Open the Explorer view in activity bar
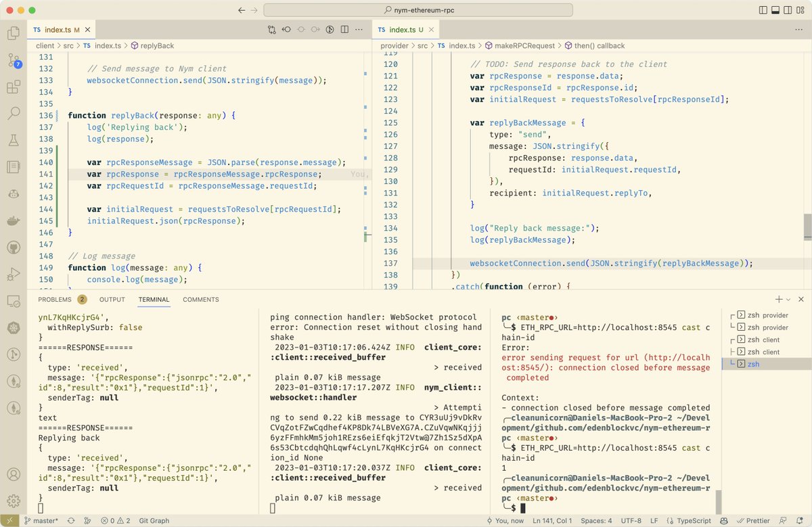 pos(13,32)
